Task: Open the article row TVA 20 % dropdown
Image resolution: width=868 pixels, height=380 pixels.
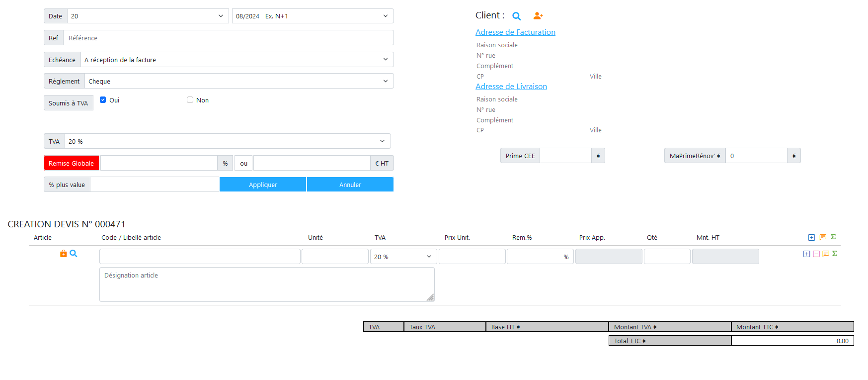Action: (403, 257)
